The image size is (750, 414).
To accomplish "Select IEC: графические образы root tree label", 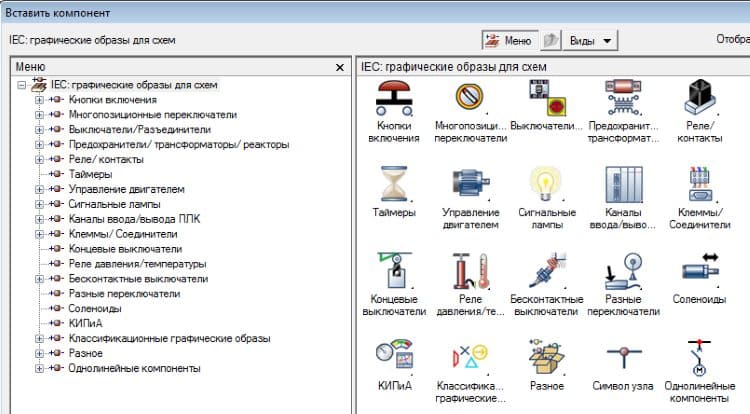I will [134, 85].
